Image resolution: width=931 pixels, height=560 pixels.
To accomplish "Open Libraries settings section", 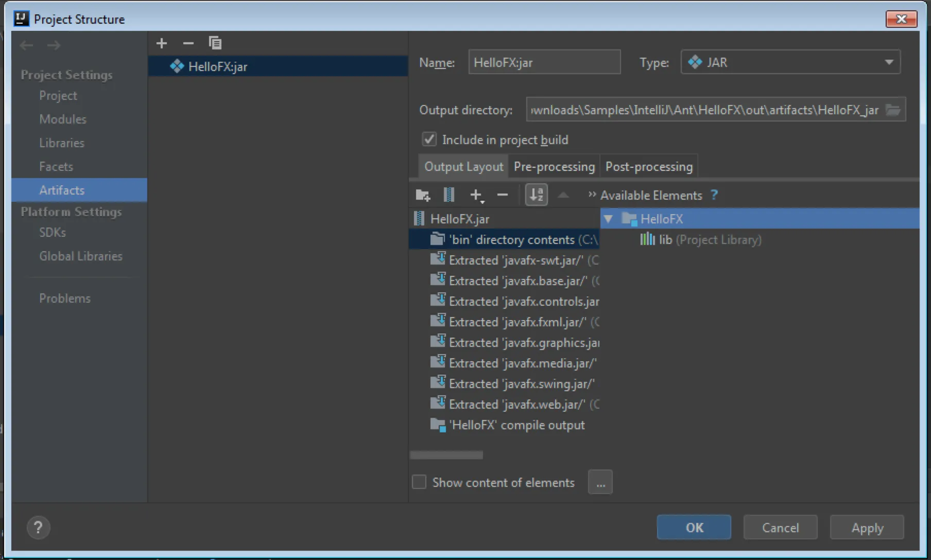I will point(62,143).
